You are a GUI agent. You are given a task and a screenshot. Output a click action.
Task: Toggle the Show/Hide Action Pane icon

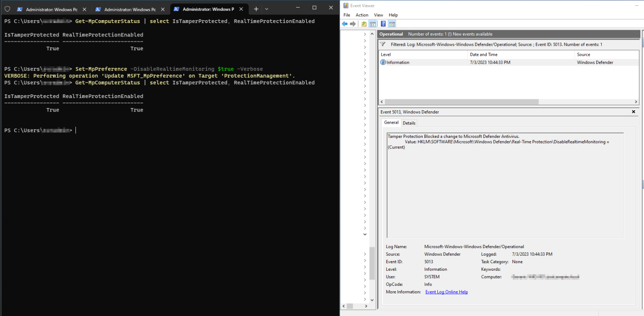pyautogui.click(x=392, y=24)
